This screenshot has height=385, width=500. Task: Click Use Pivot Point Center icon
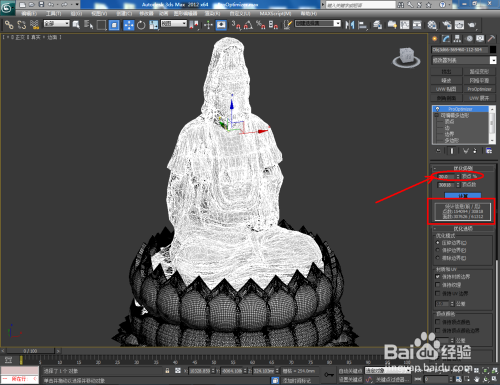pyautogui.click(x=194, y=25)
